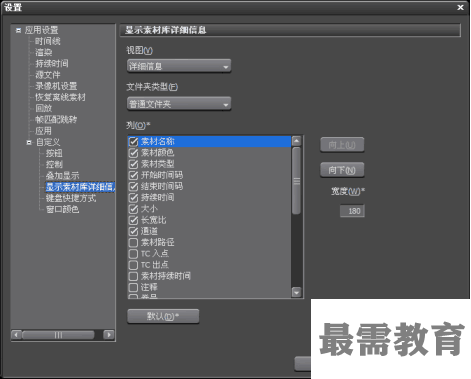Close the 设置 dialog window
This screenshot has height=379, width=471.
click(x=460, y=7)
